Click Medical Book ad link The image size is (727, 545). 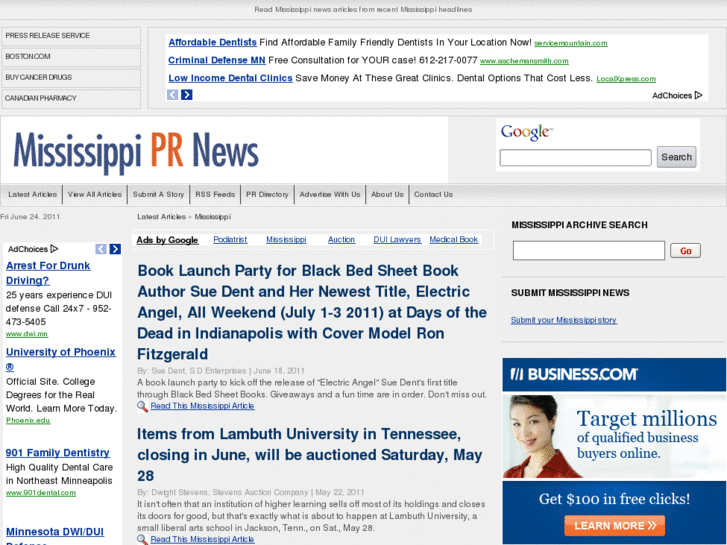click(x=453, y=240)
